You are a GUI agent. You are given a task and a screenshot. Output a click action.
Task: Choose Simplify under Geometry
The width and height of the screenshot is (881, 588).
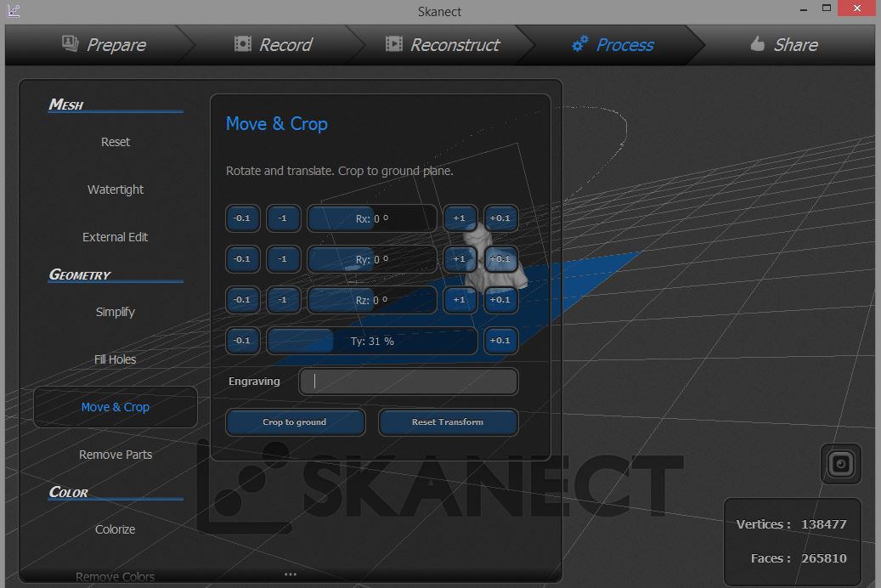116,312
